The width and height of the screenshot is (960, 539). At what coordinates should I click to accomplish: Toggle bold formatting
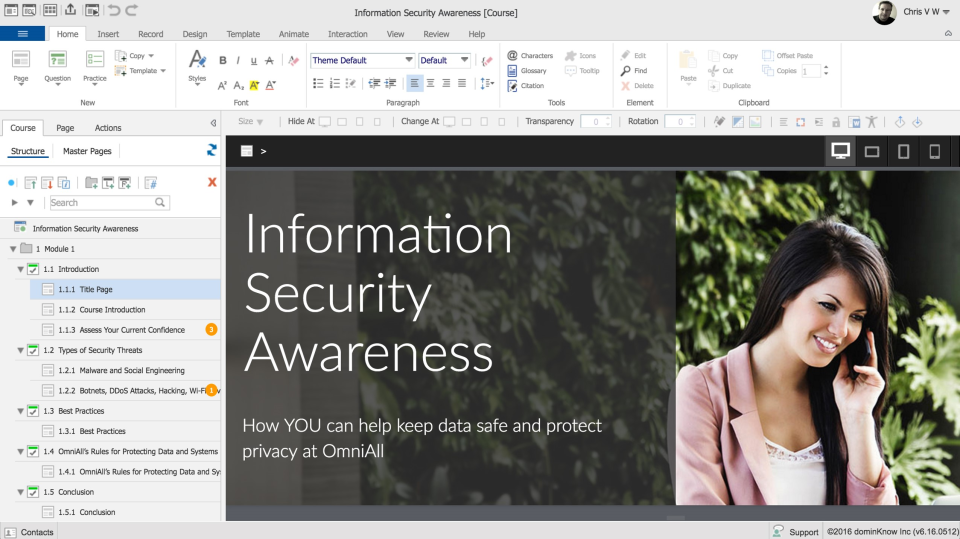[x=222, y=60]
